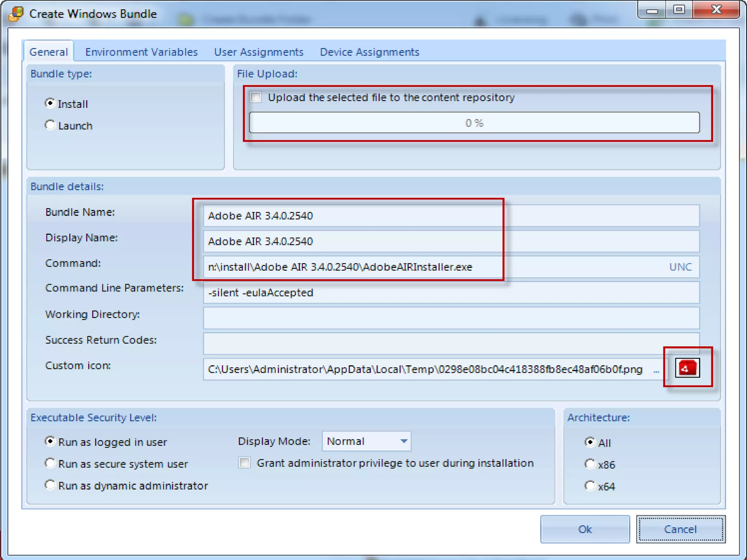The width and height of the screenshot is (747, 560).
Task: Click the Cancel button
Action: (680, 529)
